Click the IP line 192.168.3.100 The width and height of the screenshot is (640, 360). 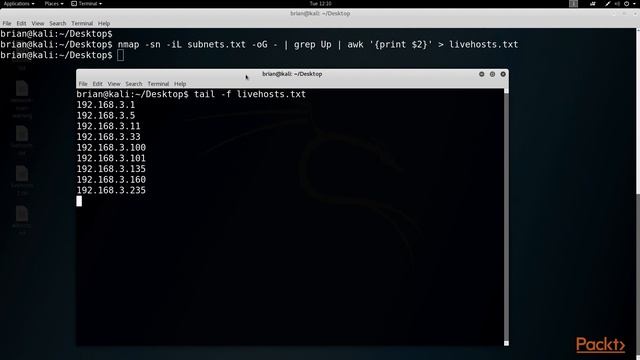click(x=111, y=147)
